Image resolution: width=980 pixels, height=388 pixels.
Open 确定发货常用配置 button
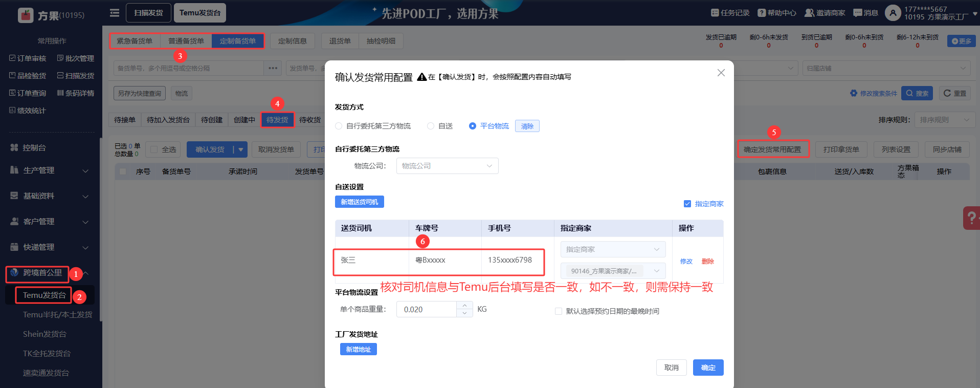772,149
